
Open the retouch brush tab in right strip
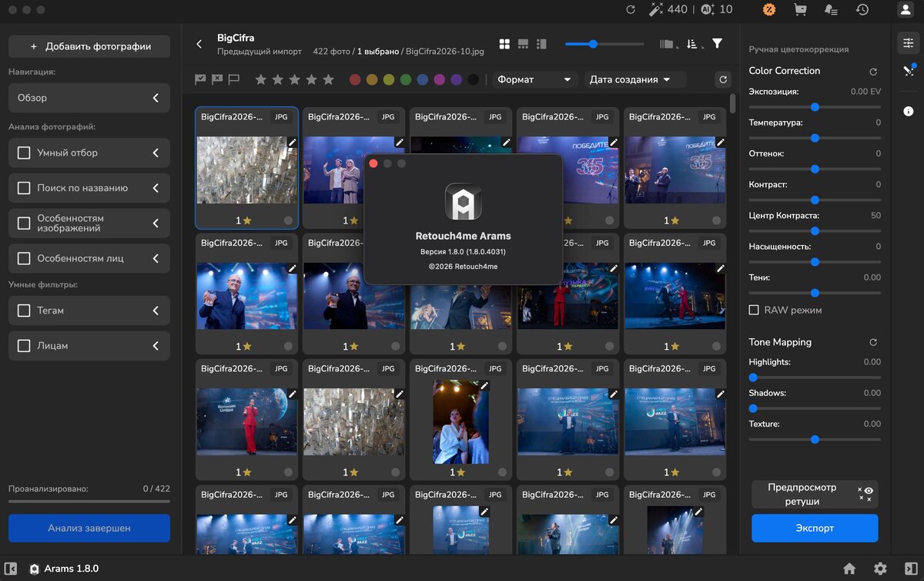pyautogui.click(x=909, y=71)
